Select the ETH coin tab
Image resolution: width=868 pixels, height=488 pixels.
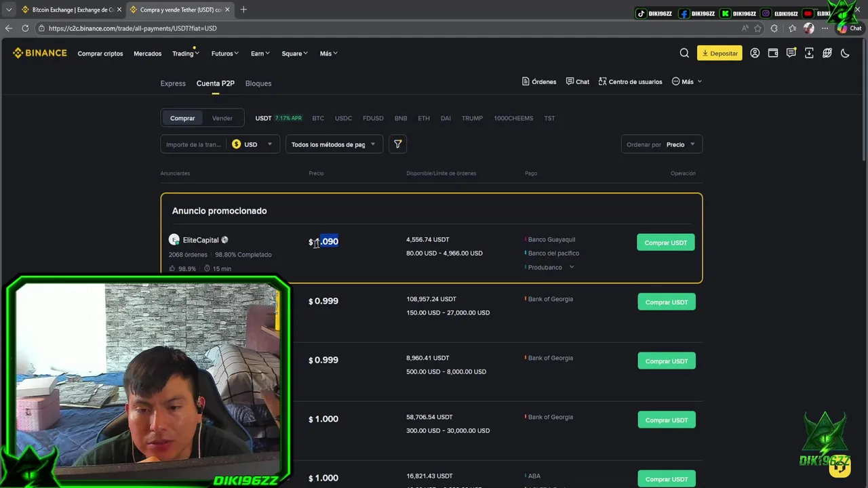coord(424,118)
